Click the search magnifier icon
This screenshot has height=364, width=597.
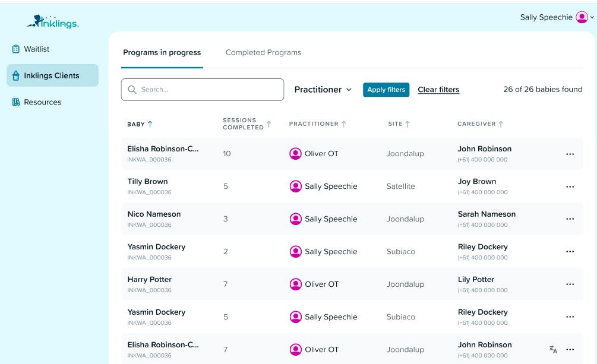pyautogui.click(x=132, y=90)
